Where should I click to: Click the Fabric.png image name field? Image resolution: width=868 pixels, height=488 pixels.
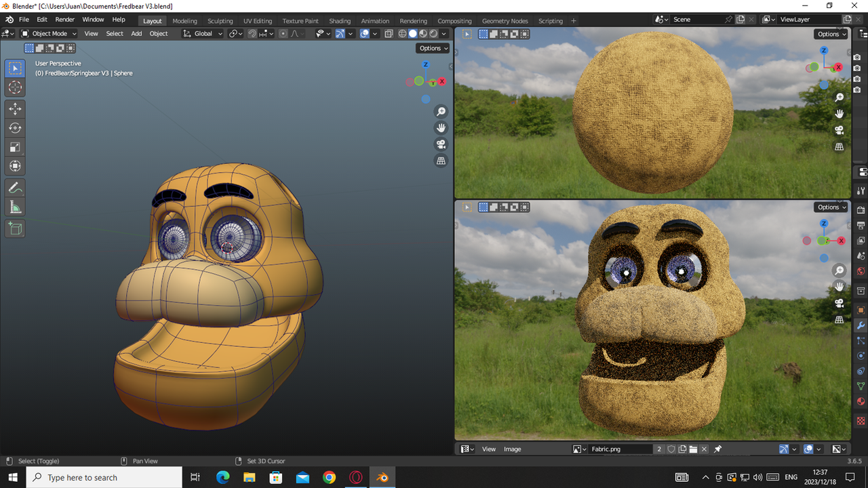pyautogui.click(x=620, y=449)
